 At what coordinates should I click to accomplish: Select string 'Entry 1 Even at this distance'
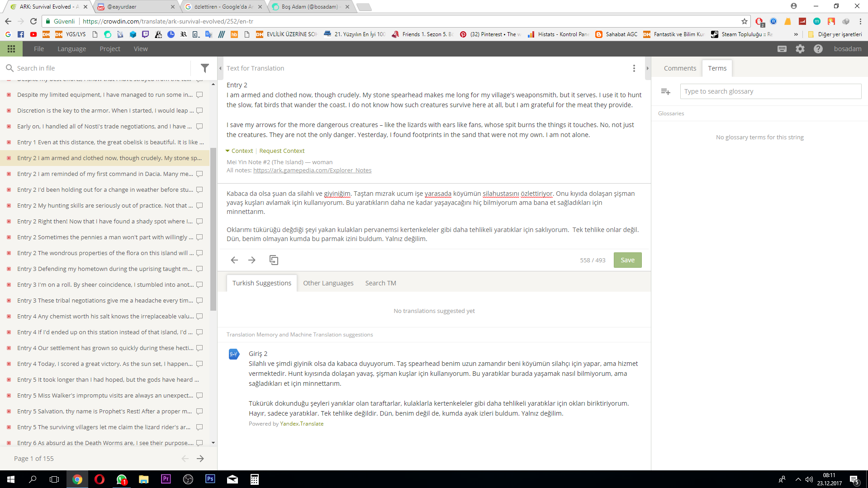point(105,142)
